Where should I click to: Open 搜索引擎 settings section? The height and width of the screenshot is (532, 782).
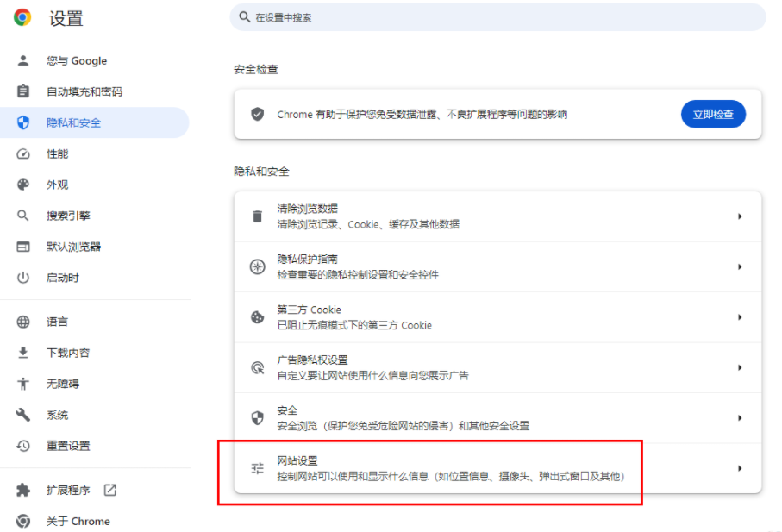(95, 216)
